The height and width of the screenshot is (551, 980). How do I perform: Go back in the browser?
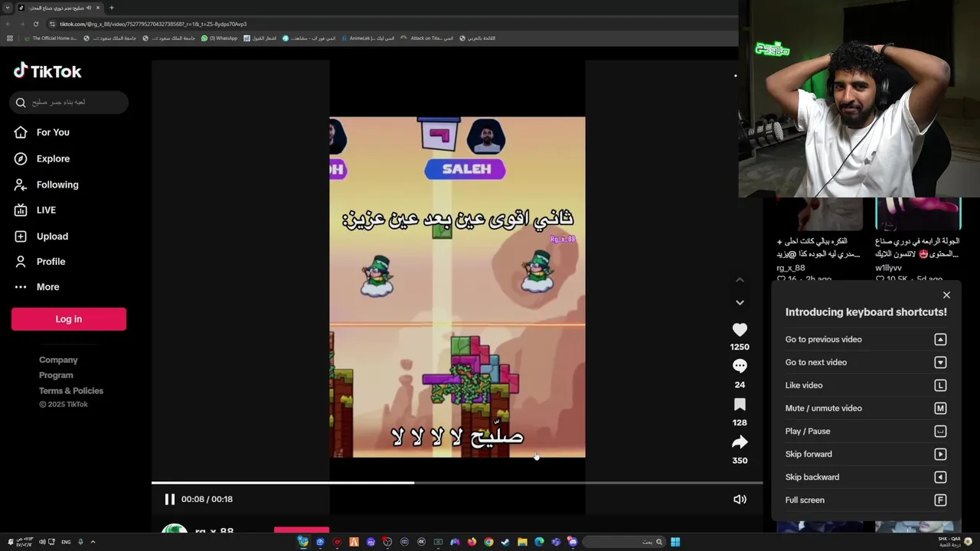[x=8, y=24]
